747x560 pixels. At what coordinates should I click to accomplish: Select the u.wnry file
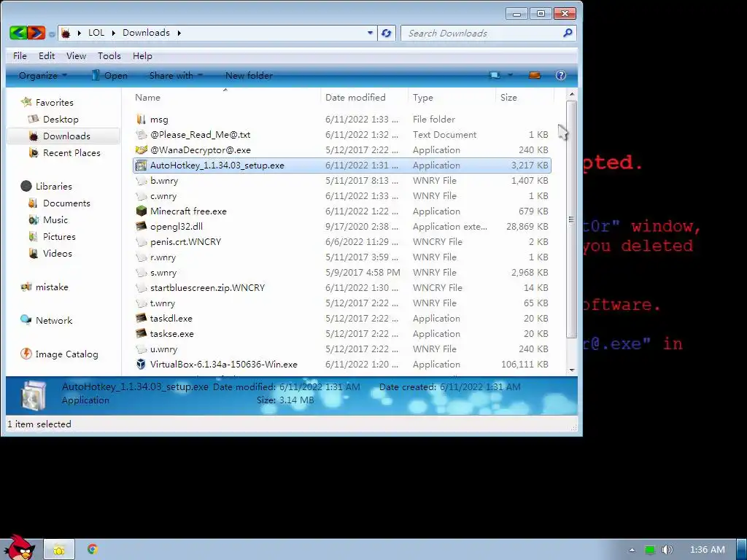[x=163, y=349]
